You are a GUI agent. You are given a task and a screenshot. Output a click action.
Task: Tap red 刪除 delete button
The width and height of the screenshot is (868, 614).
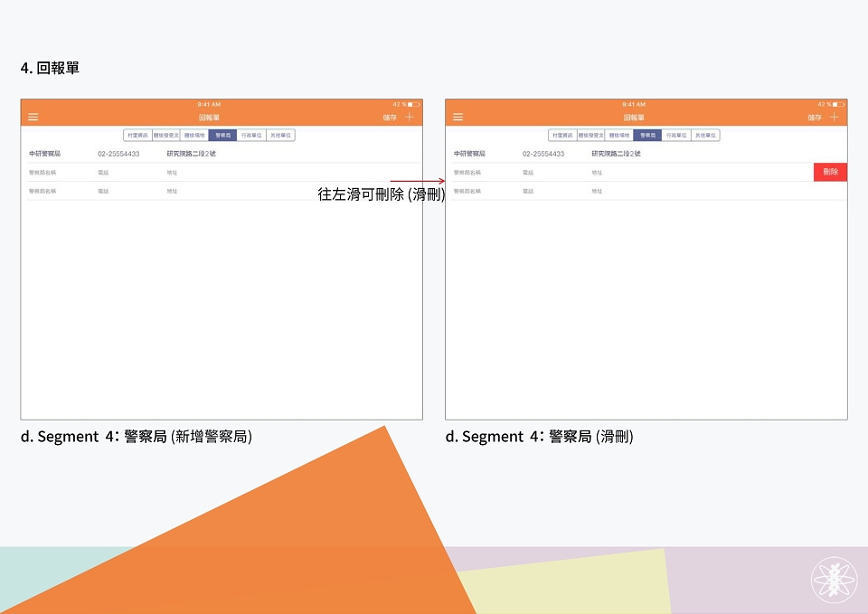(x=830, y=172)
